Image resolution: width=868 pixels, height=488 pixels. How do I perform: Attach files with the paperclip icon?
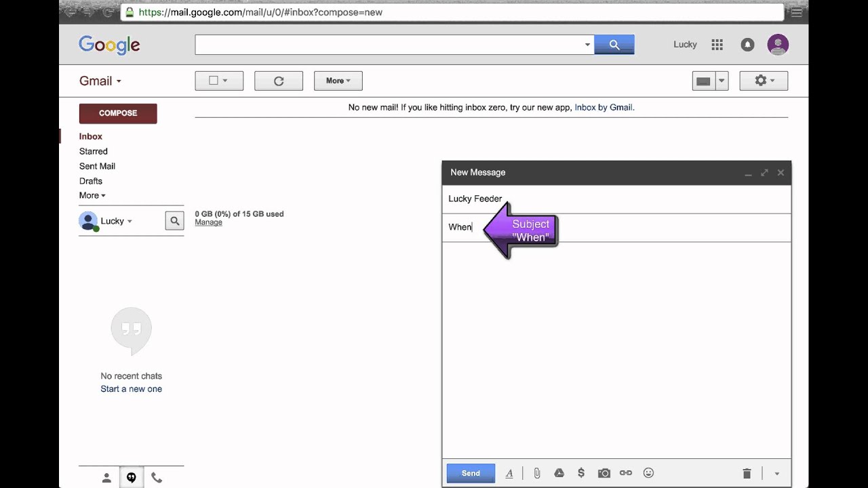click(x=536, y=473)
